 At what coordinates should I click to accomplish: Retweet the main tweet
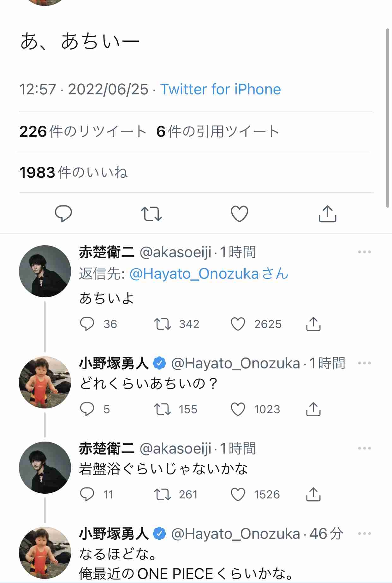click(151, 214)
